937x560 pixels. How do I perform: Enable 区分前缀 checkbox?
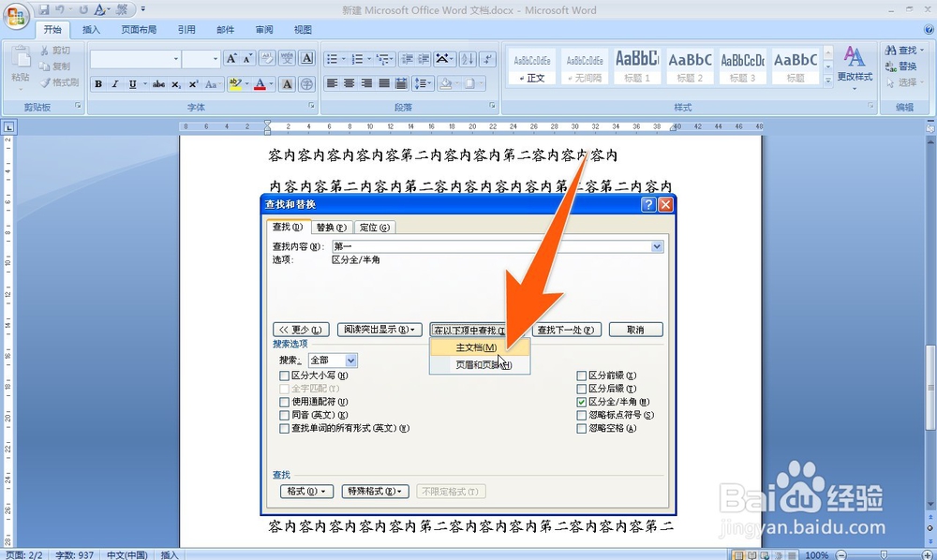pyautogui.click(x=582, y=376)
